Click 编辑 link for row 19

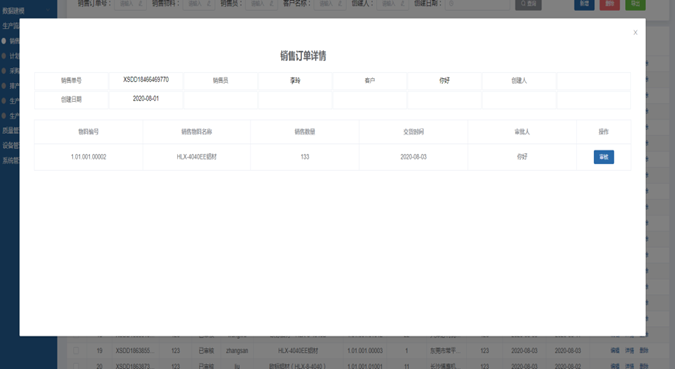(615, 350)
